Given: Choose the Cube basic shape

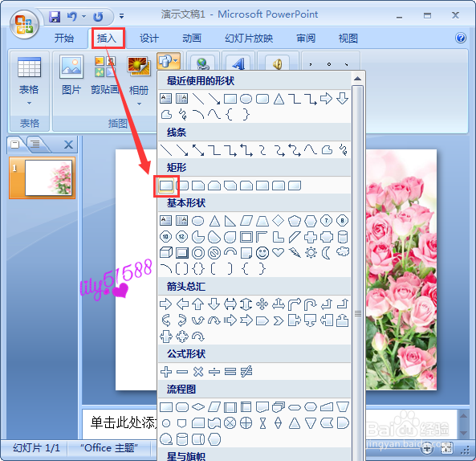Looking at the screenshot, I should click(166, 252).
